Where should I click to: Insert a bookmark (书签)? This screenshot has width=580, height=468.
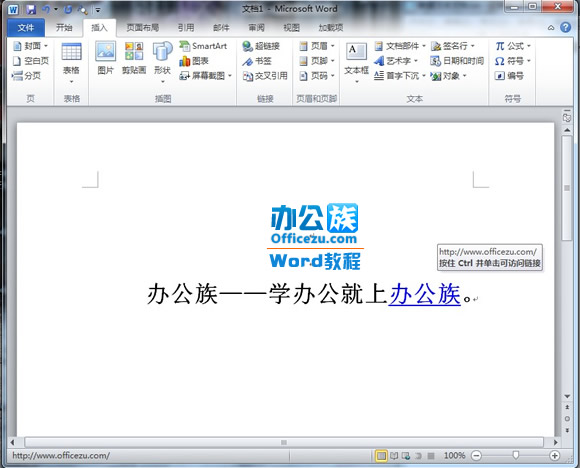257,61
